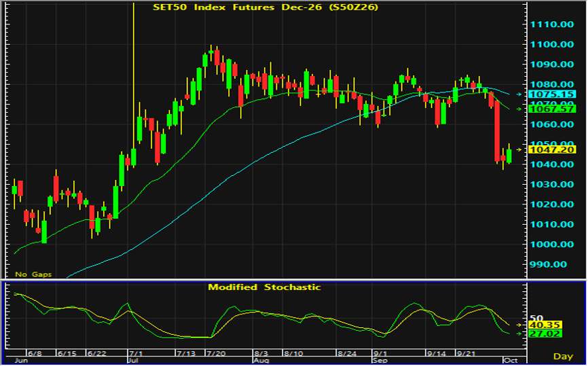
Task: Click the Aug month label
Action: click(261, 361)
